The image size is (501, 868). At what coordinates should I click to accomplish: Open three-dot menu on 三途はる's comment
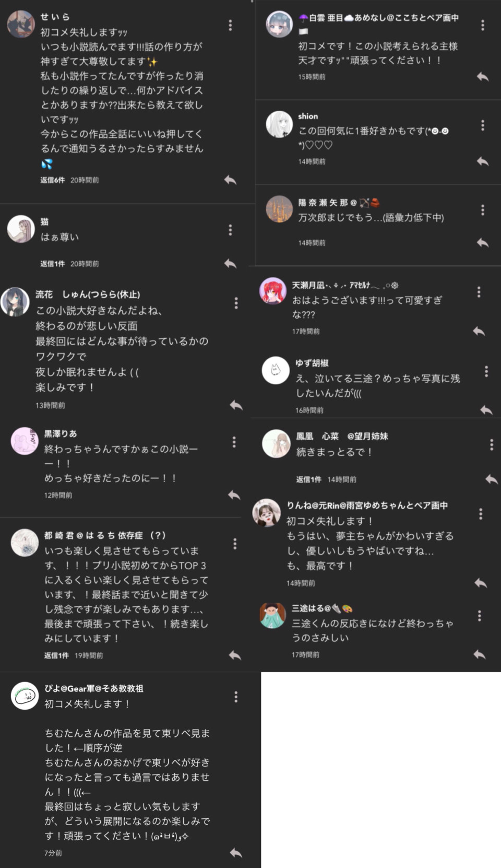pos(479,616)
